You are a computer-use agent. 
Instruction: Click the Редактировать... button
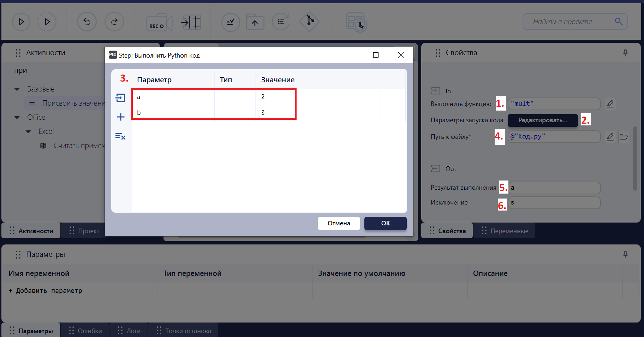point(543,120)
